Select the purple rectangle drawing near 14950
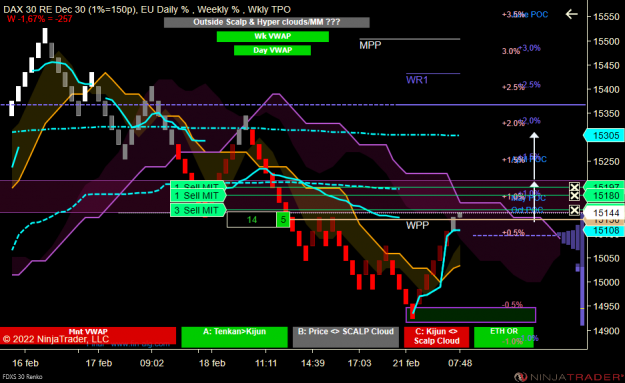Screen dimensions: 625x383 471,315
